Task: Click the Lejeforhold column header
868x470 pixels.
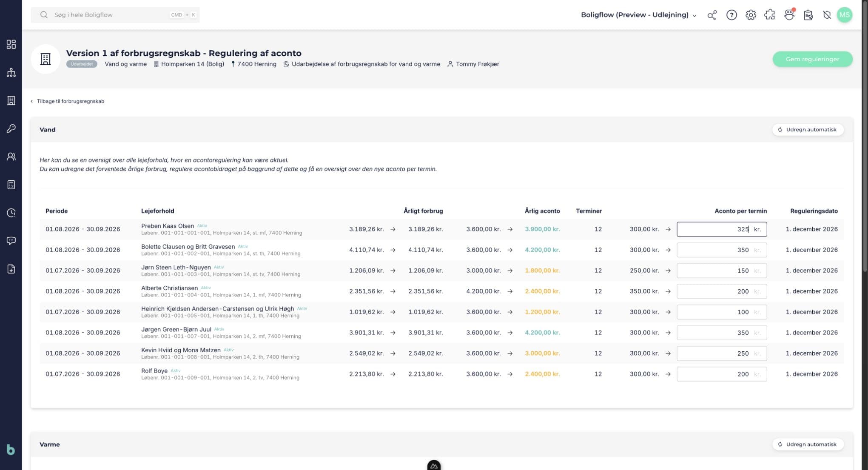Action: pos(158,211)
